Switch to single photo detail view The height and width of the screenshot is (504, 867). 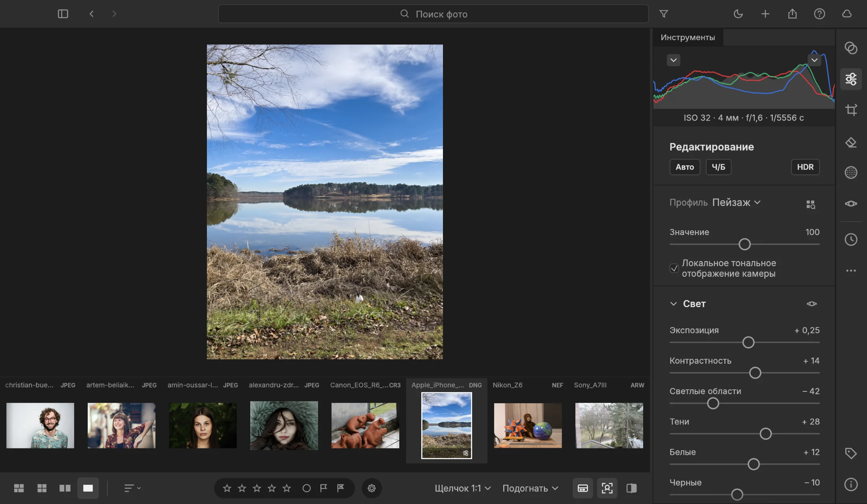[x=88, y=488]
